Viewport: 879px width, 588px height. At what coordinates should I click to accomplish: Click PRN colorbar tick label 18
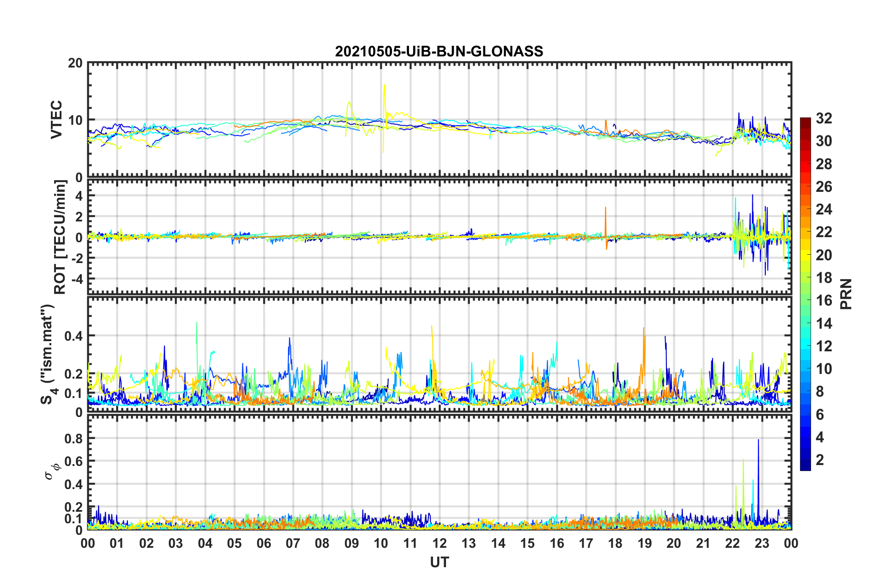point(824,278)
